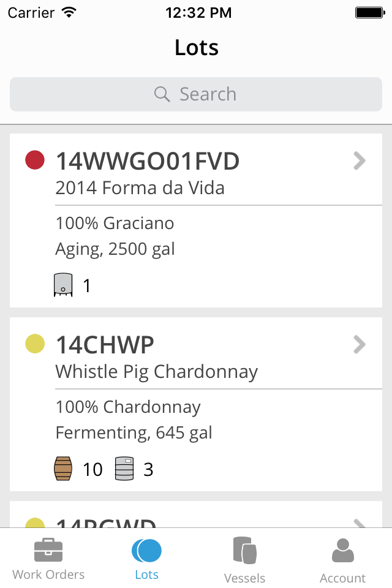
Task: Click the magnifying glass search icon
Action: [x=162, y=94]
